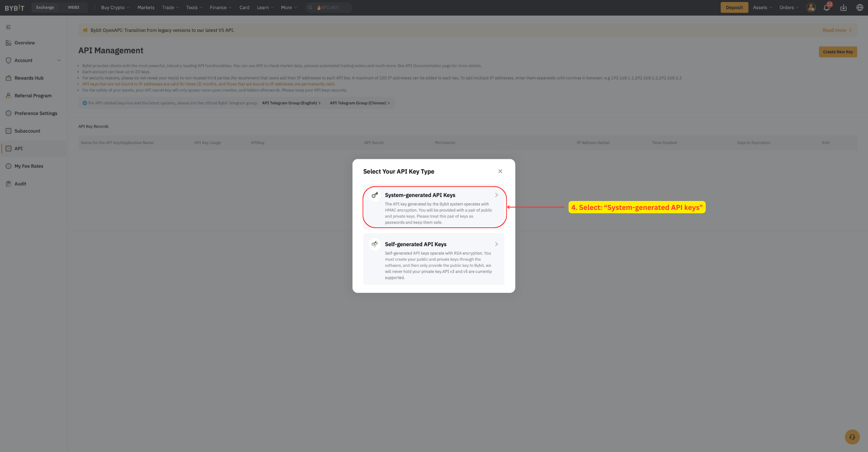This screenshot has height=452, width=868.
Task: Click the Overview icon
Action: pos(8,43)
